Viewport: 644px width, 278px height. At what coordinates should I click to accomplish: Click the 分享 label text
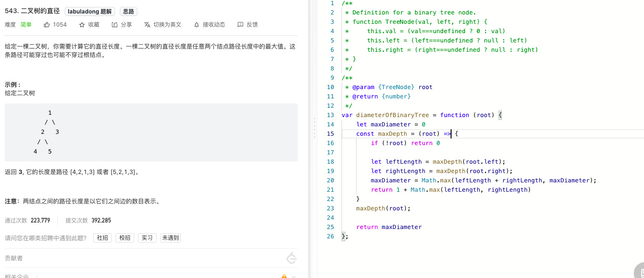coord(126,25)
